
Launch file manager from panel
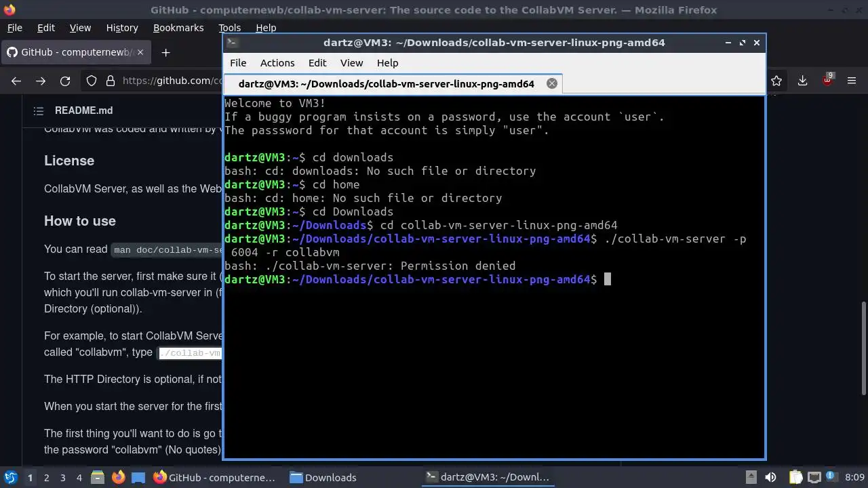pyautogui.click(x=97, y=477)
